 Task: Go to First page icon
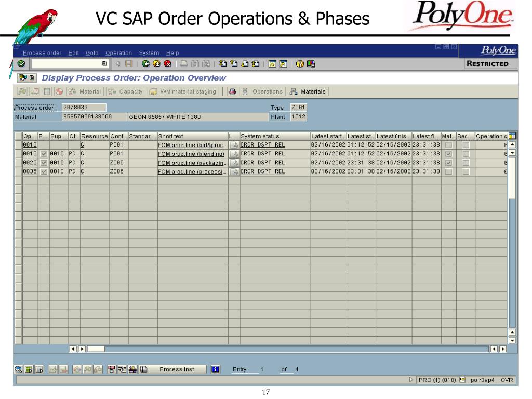click(223, 63)
